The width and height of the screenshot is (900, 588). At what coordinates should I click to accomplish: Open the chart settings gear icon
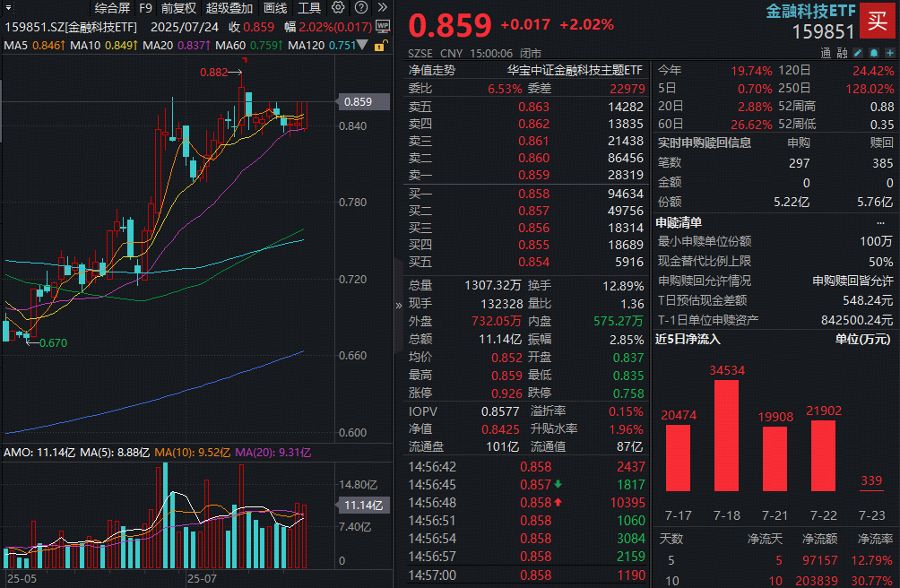pos(338,7)
